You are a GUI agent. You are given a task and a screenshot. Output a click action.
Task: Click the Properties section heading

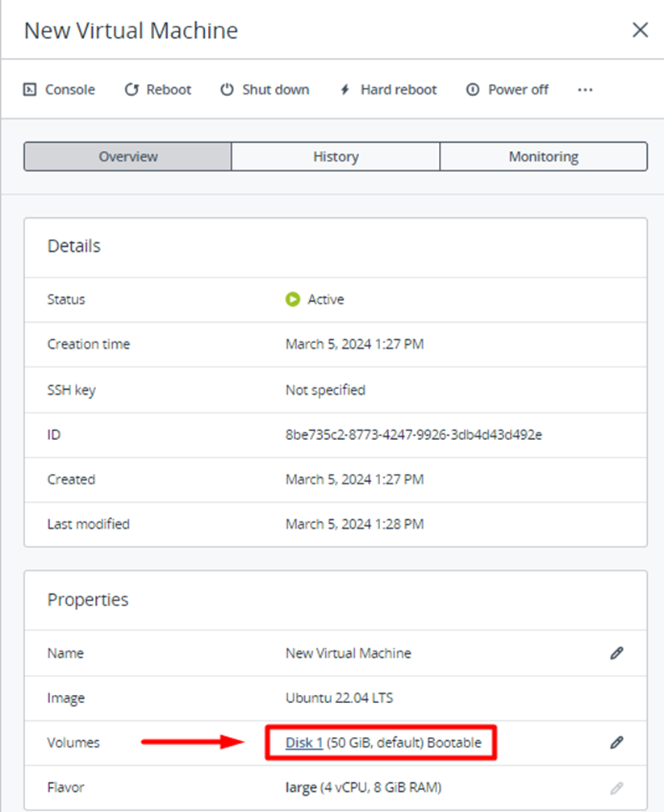click(88, 600)
